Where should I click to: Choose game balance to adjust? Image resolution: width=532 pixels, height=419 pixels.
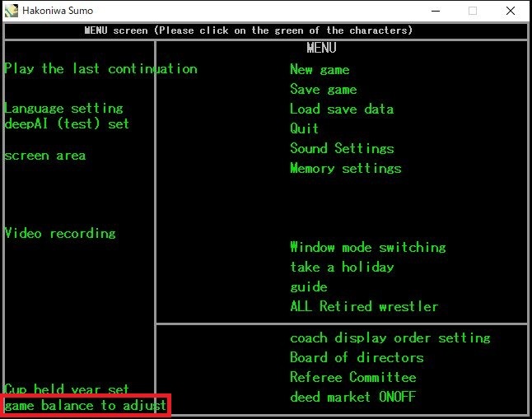click(x=85, y=406)
